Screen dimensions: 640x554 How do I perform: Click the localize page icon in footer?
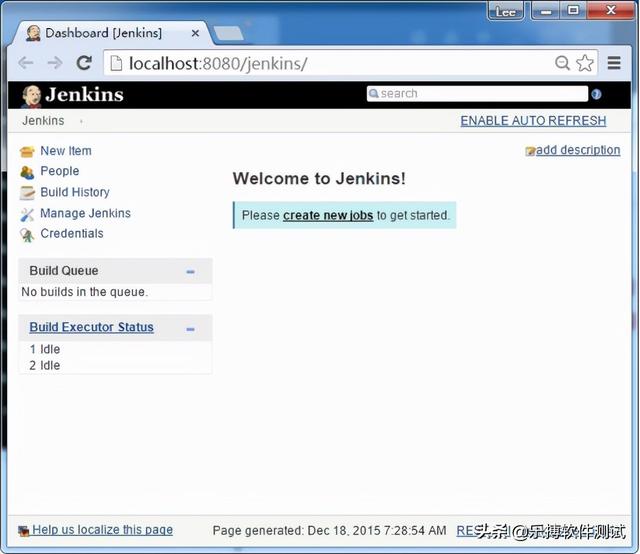24,531
